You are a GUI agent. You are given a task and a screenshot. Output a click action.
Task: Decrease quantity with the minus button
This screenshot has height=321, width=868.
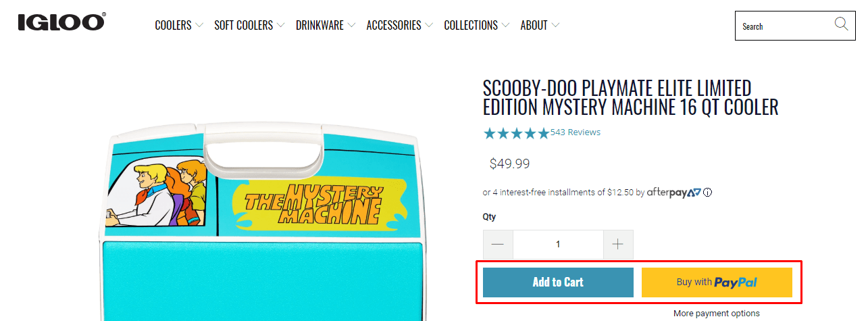(498, 245)
